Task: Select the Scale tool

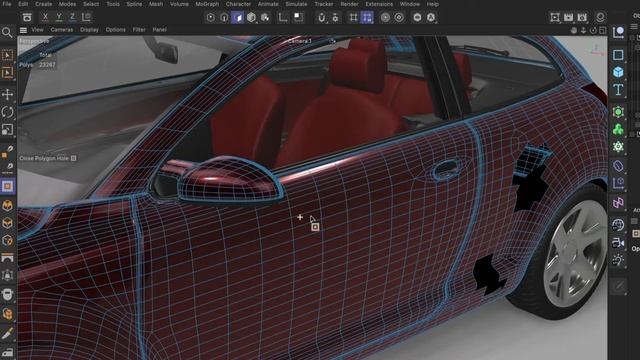Action: coord(7,130)
